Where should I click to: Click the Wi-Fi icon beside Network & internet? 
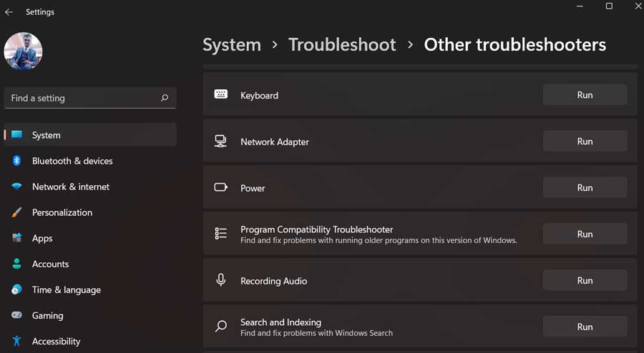click(17, 187)
